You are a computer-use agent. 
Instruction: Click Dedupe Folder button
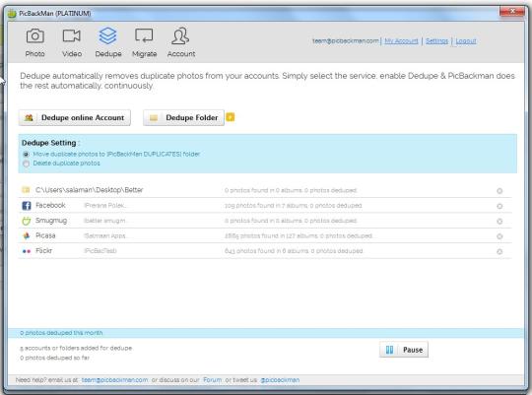183,118
